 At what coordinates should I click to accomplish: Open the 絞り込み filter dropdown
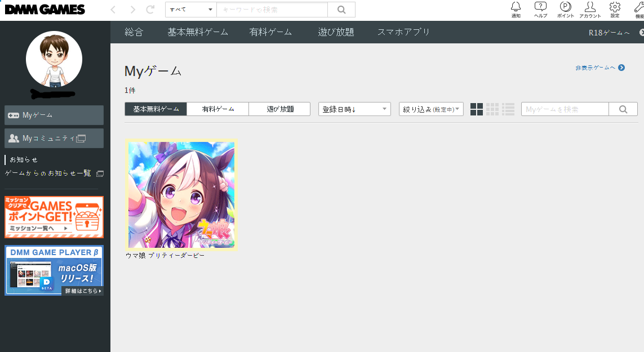431,109
